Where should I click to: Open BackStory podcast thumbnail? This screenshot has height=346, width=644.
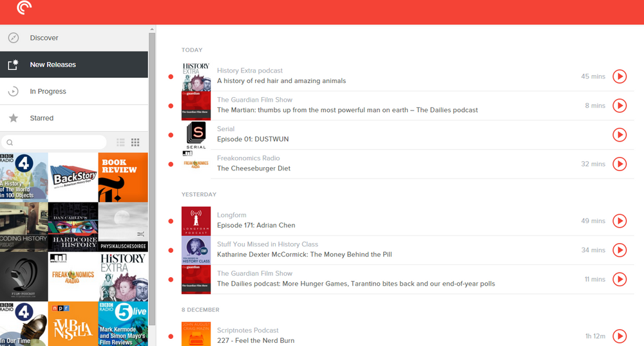pos(73,178)
